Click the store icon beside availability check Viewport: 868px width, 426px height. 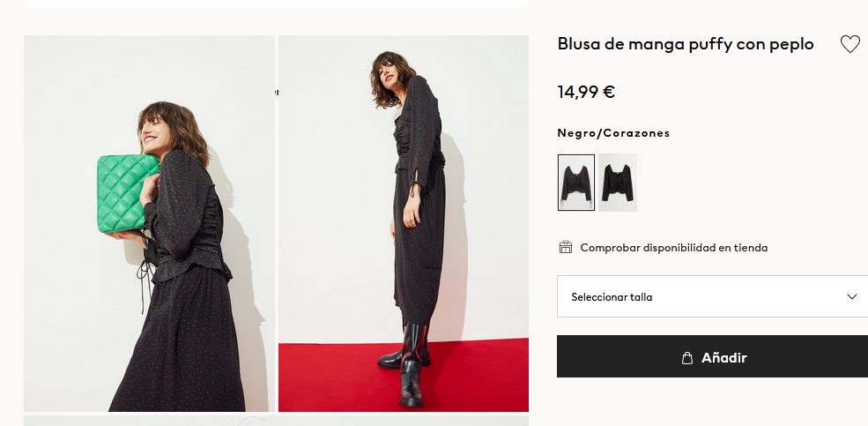click(566, 247)
